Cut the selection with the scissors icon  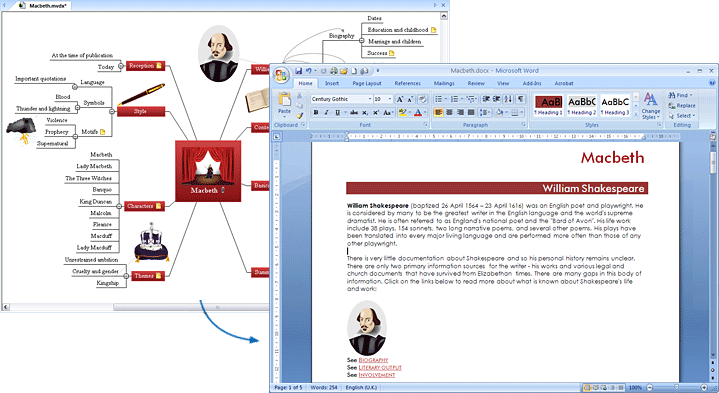tap(299, 96)
